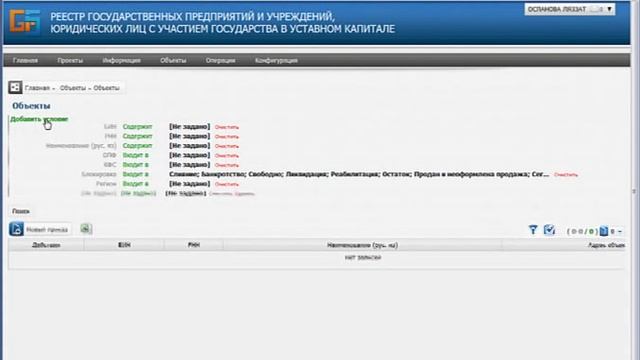Clear the КФС condition with Очистить

coord(227,165)
